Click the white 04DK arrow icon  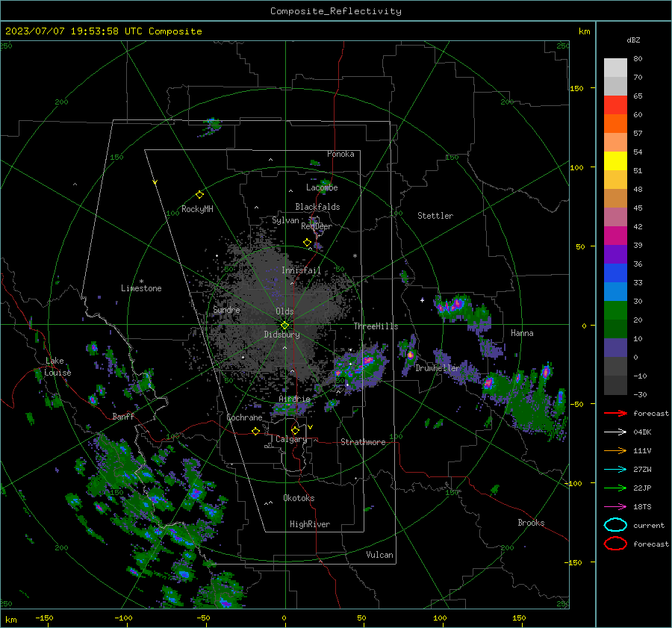tap(615, 432)
